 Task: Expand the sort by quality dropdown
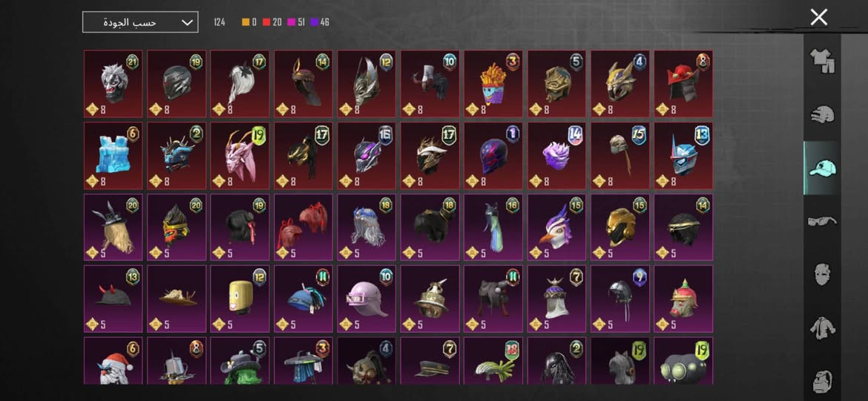click(140, 22)
